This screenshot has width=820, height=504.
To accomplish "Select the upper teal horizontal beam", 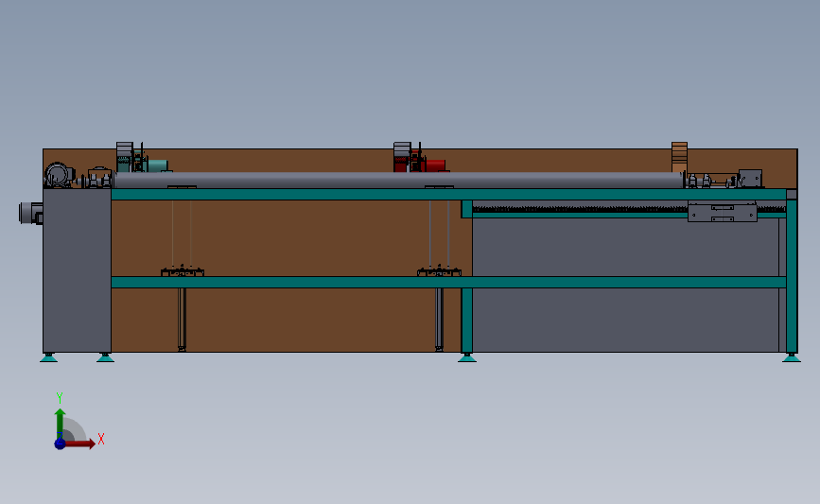I will click(448, 195).
